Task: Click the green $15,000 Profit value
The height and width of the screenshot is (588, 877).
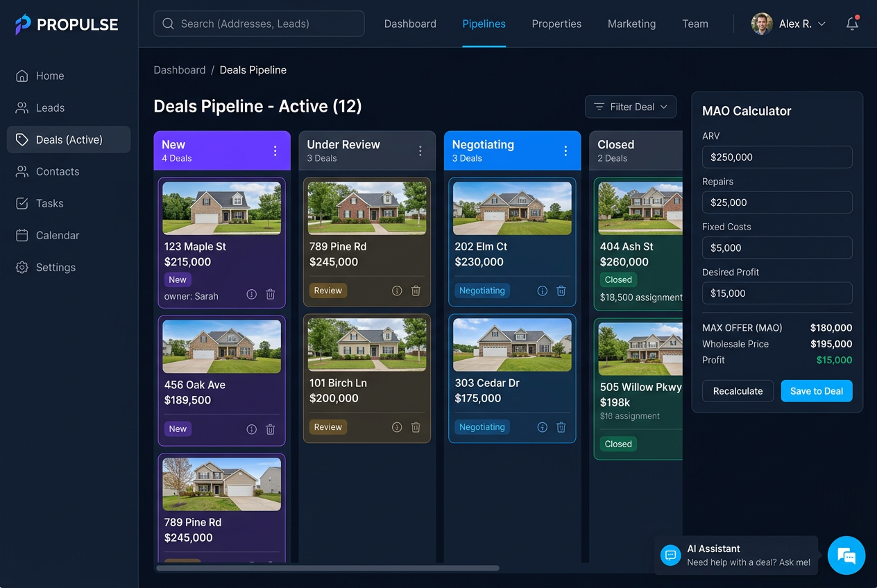Action: [x=834, y=360]
